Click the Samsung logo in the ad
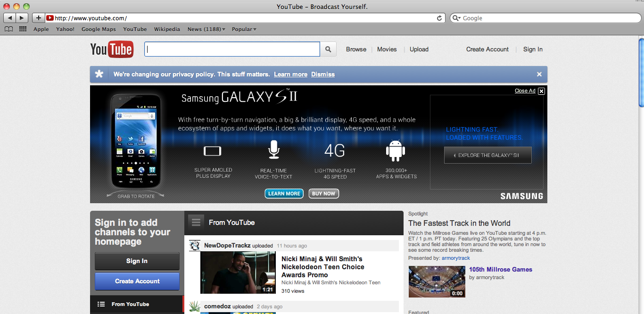 tap(522, 196)
